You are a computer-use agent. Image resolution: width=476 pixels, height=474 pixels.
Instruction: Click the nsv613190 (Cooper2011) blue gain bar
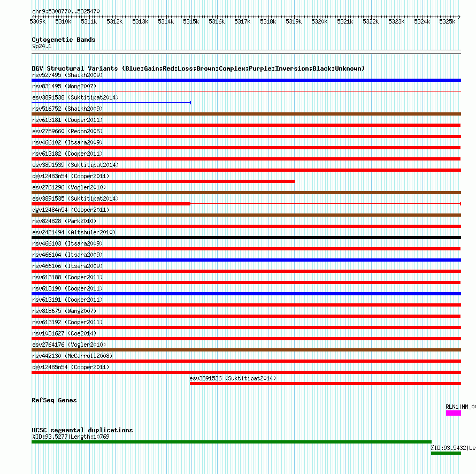(x=246, y=294)
